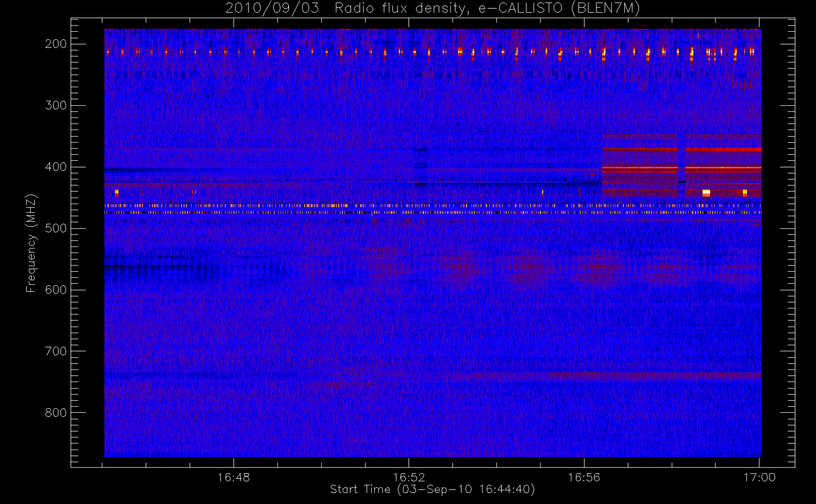Click the 'Start Time (03-Sep-10 16:44:40)' x-axis label
The height and width of the screenshot is (504, 816).
(432, 489)
